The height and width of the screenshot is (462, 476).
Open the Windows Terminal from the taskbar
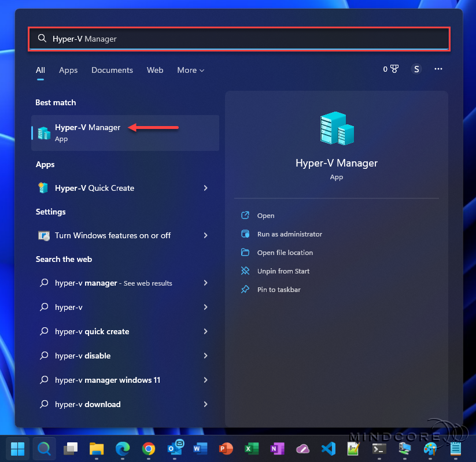tap(379, 449)
